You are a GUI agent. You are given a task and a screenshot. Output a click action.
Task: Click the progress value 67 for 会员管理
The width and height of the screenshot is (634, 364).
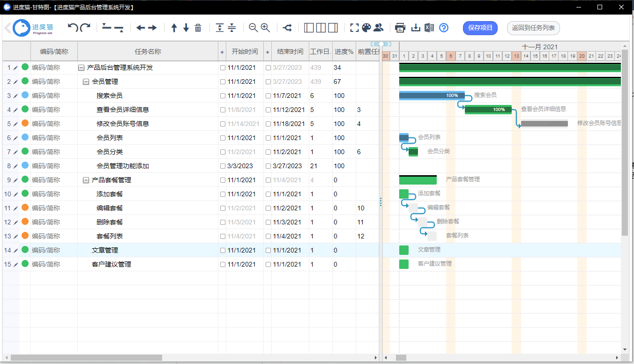click(337, 82)
